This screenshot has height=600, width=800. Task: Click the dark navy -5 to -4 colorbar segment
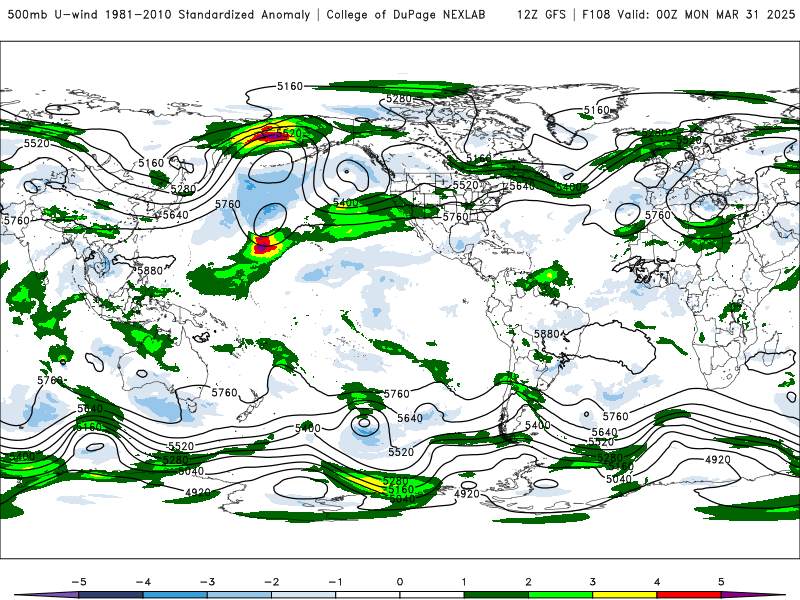click(111, 595)
